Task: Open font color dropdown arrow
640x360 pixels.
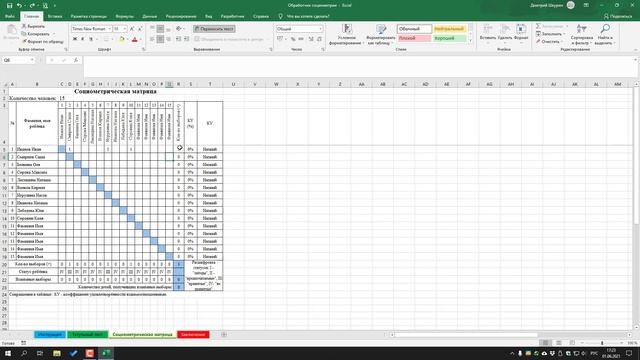Action: pos(140,39)
